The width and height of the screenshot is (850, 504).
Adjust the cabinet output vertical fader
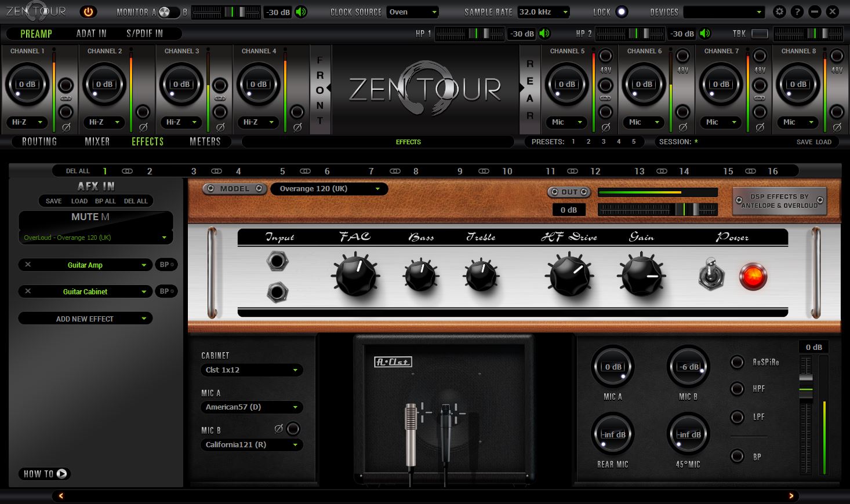click(x=806, y=416)
